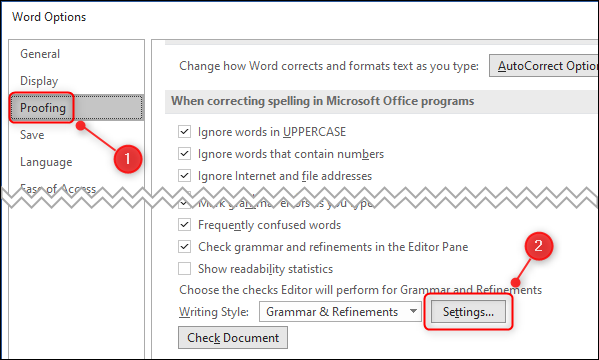This screenshot has height=360, width=599.
Task: Click the Settings... button
Action: pyautogui.click(x=468, y=312)
